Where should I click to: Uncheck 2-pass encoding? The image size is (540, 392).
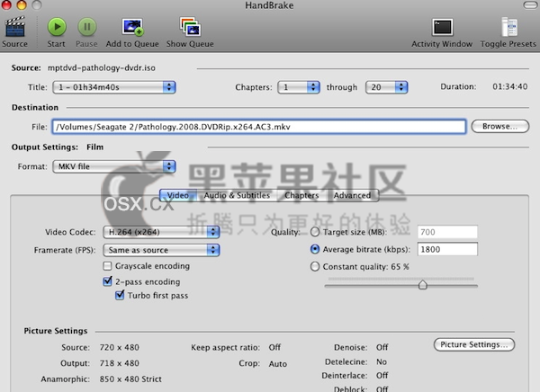tap(107, 281)
